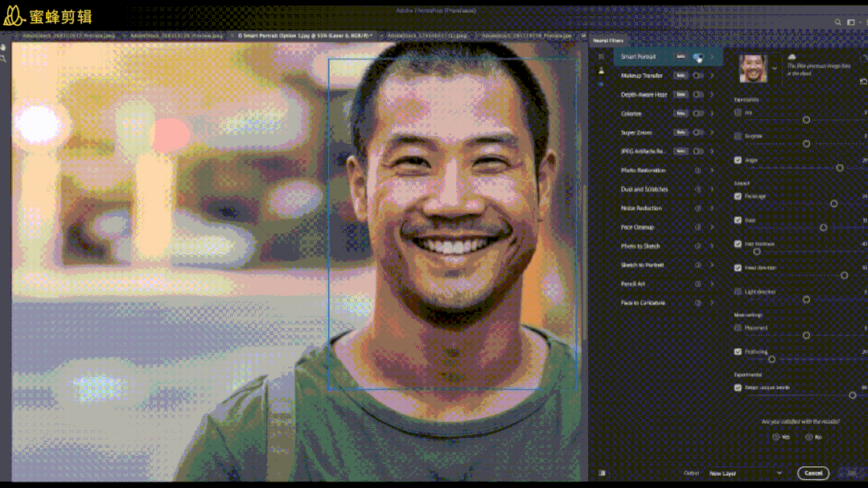Switch to the fifth AdobeStock Preview.jpeg tab

tap(526, 35)
